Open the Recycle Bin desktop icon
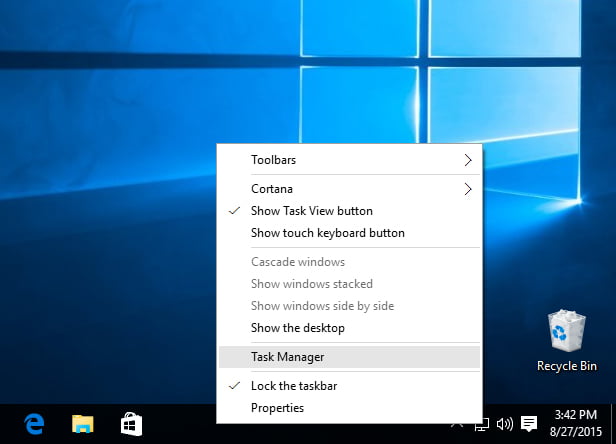The image size is (616, 444). click(x=566, y=340)
